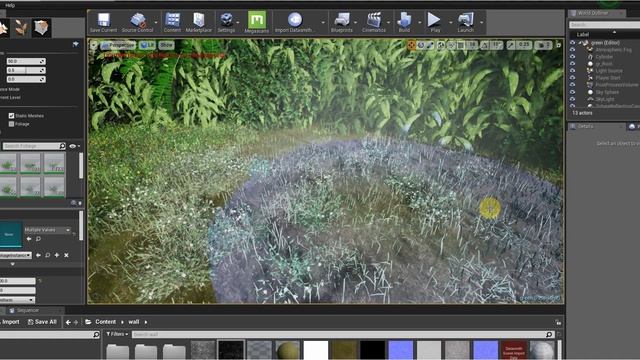Select the rotate gizmo icon in the viewport
This screenshot has height=360, width=640.
421,45
